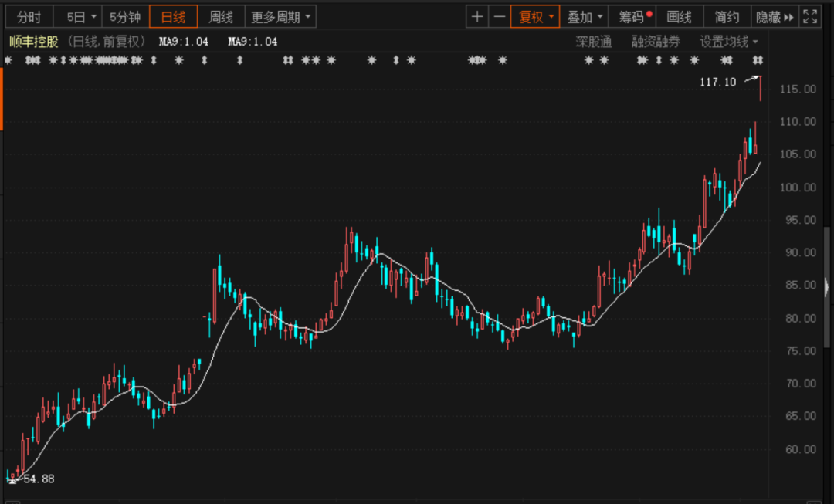Click the 深股通 link
Screen dimensions: 834x504
click(x=593, y=42)
